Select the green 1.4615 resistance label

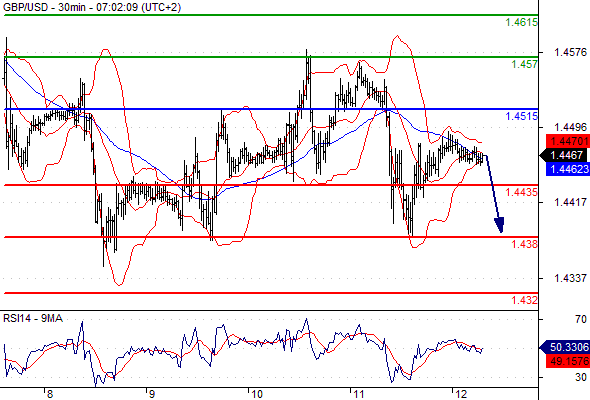point(522,23)
